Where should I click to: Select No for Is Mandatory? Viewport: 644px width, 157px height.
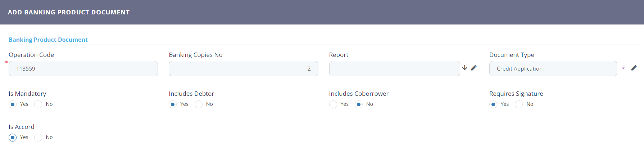[38, 104]
